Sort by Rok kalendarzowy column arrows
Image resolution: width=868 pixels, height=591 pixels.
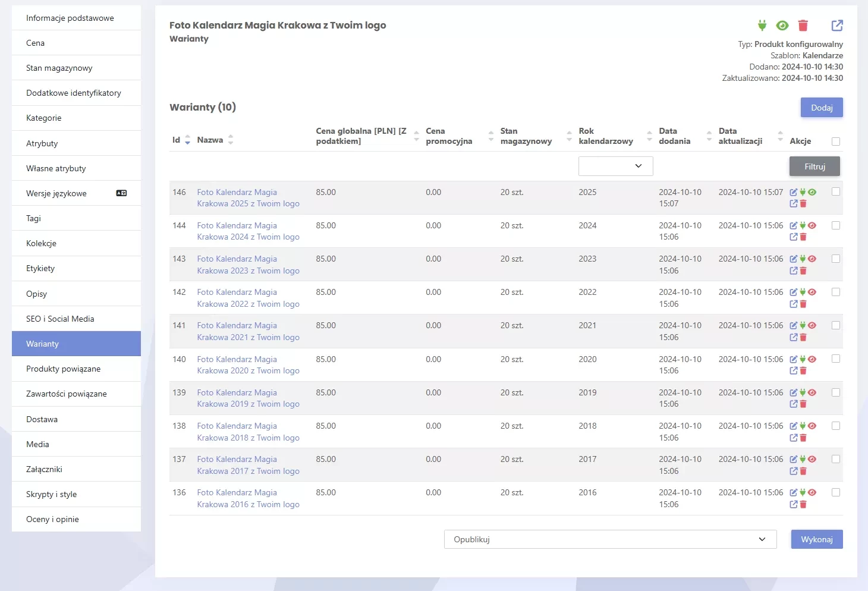pyautogui.click(x=649, y=136)
